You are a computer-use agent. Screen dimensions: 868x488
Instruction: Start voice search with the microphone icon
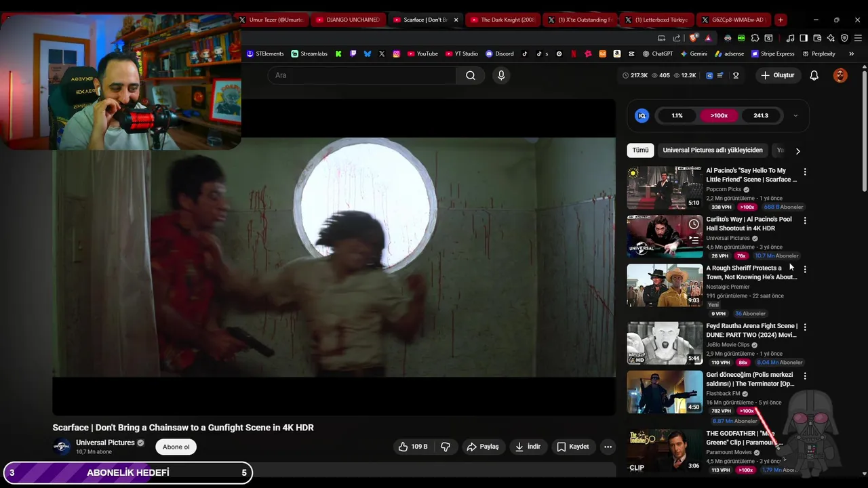[x=501, y=75]
